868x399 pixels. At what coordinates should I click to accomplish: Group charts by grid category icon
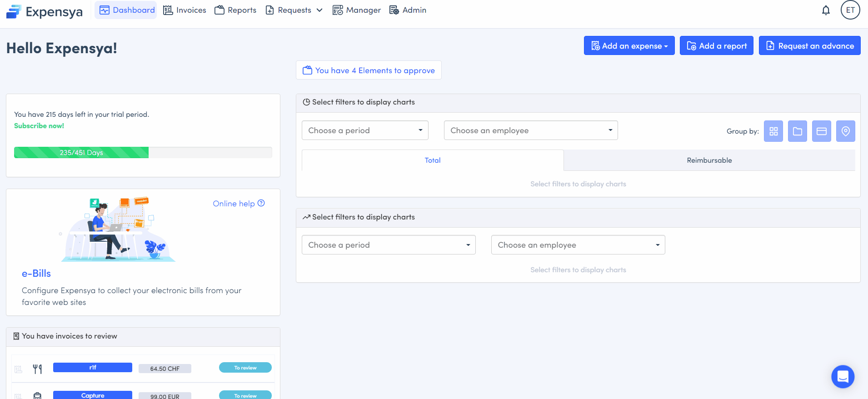pyautogui.click(x=773, y=131)
